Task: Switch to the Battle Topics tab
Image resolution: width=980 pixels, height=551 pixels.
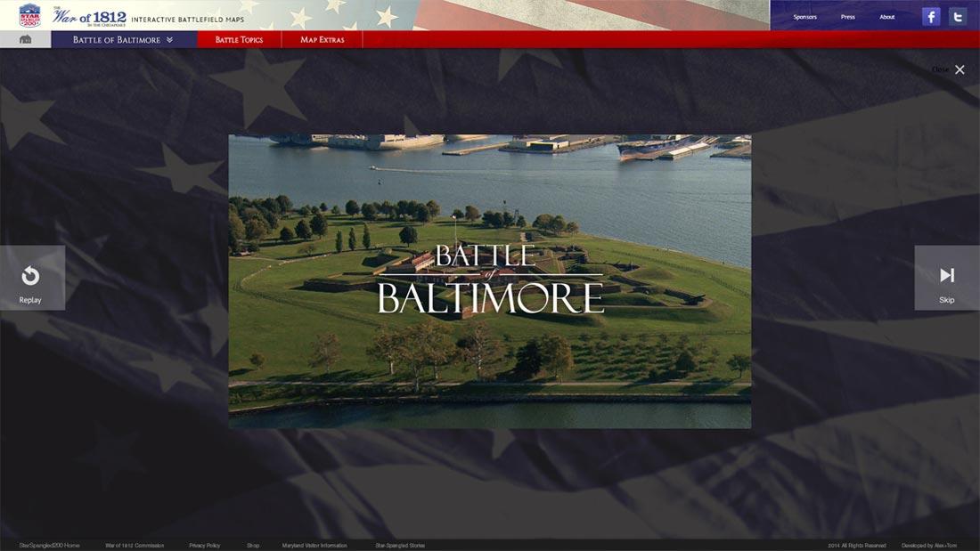Action: pos(238,38)
